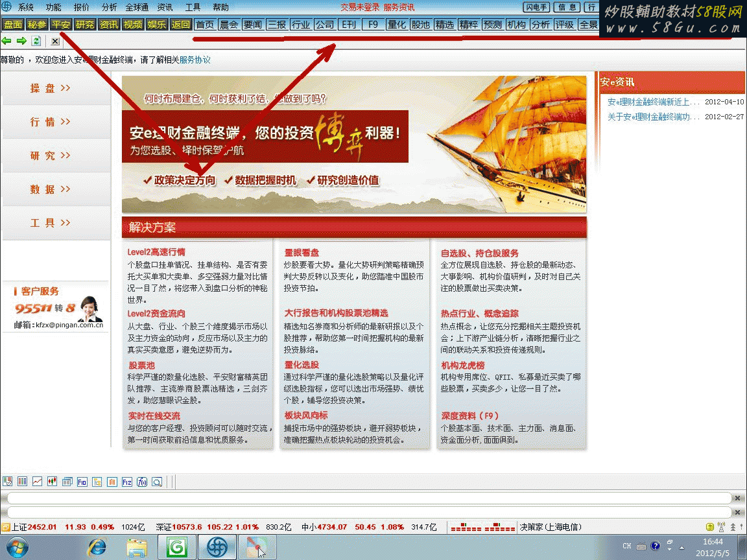The image size is (747, 560).
Task: Select the 返回 yellow tab
Action: (x=180, y=24)
